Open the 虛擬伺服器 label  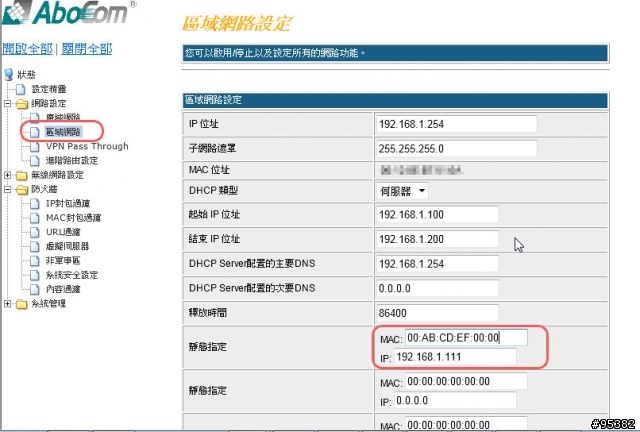67,246
